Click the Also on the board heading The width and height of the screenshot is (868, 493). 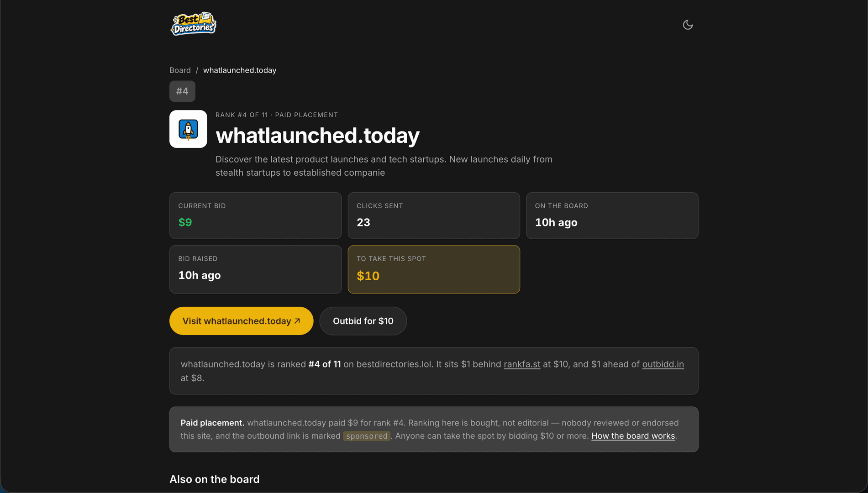click(215, 479)
